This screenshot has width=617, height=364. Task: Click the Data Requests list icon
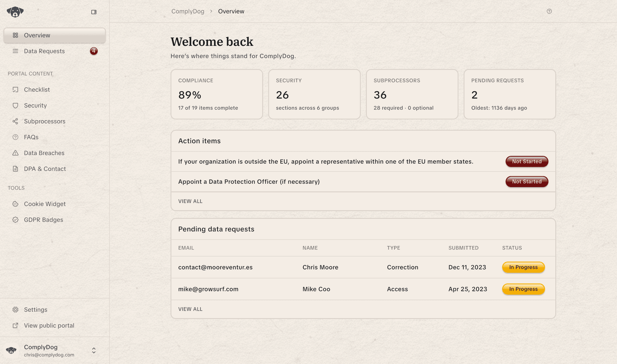(15, 51)
